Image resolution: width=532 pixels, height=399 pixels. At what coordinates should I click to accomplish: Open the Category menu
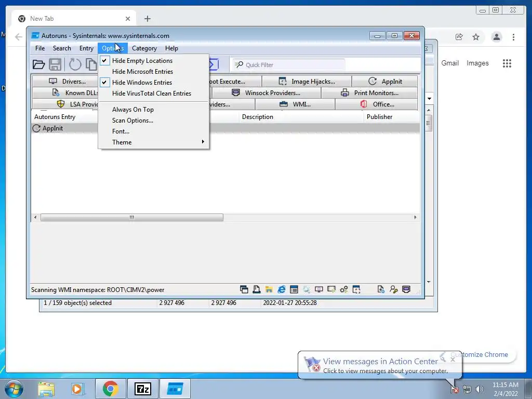pyautogui.click(x=144, y=48)
